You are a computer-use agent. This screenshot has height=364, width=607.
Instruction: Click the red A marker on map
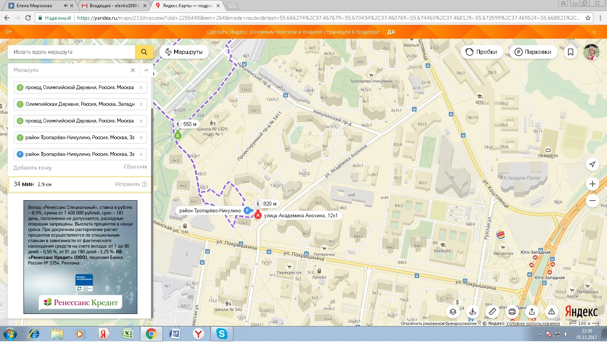pyautogui.click(x=258, y=215)
